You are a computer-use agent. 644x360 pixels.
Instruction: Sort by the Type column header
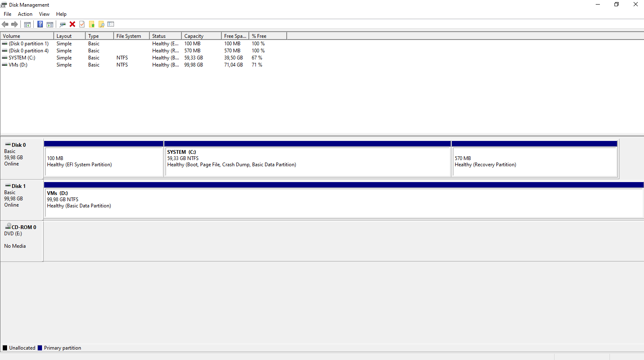99,36
